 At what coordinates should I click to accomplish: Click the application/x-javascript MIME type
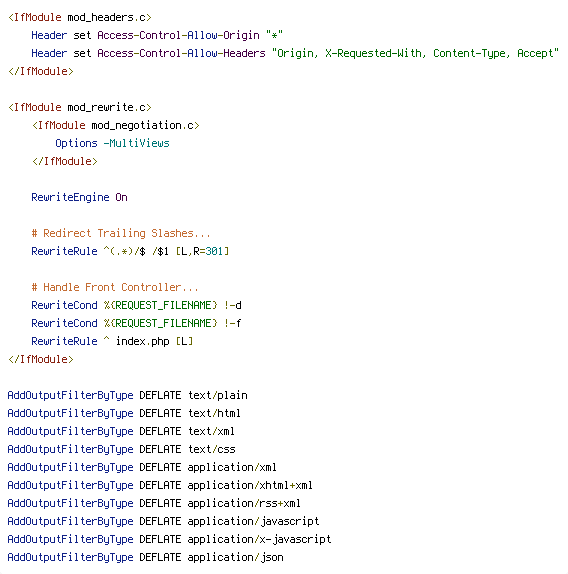[x=259, y=540]
